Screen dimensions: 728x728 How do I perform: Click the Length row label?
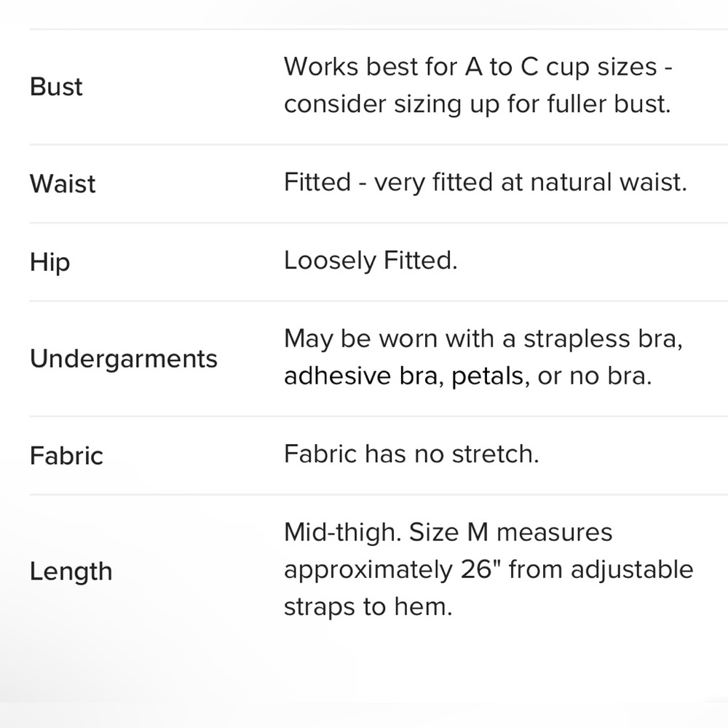71,572
